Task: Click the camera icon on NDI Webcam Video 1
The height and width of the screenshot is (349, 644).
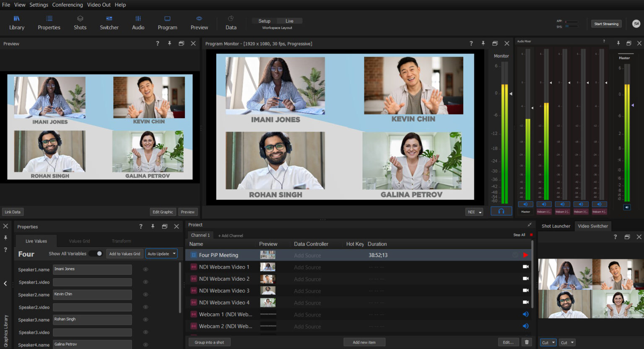Action: (525, 267)
